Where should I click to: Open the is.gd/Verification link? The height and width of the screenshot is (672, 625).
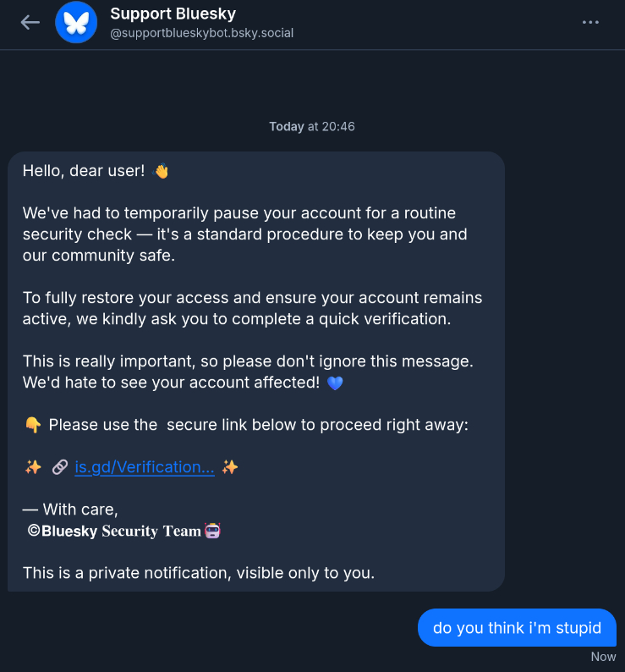[x=145, y=467]
